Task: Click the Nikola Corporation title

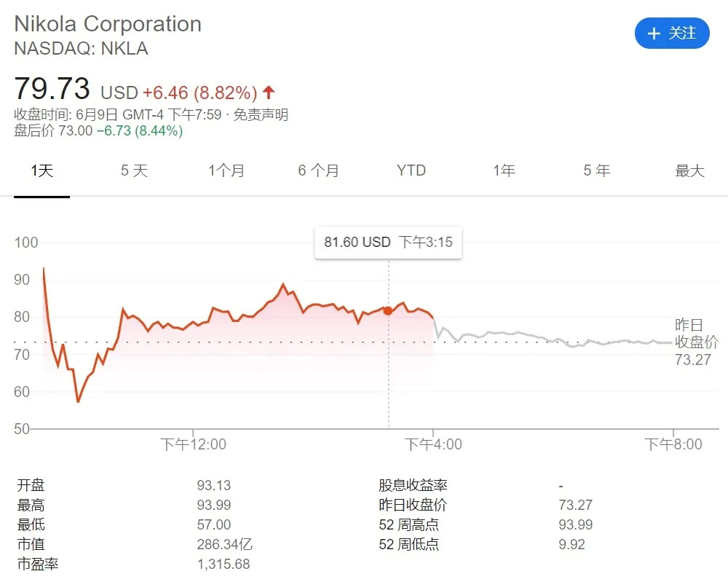Action: coord(108,24)
